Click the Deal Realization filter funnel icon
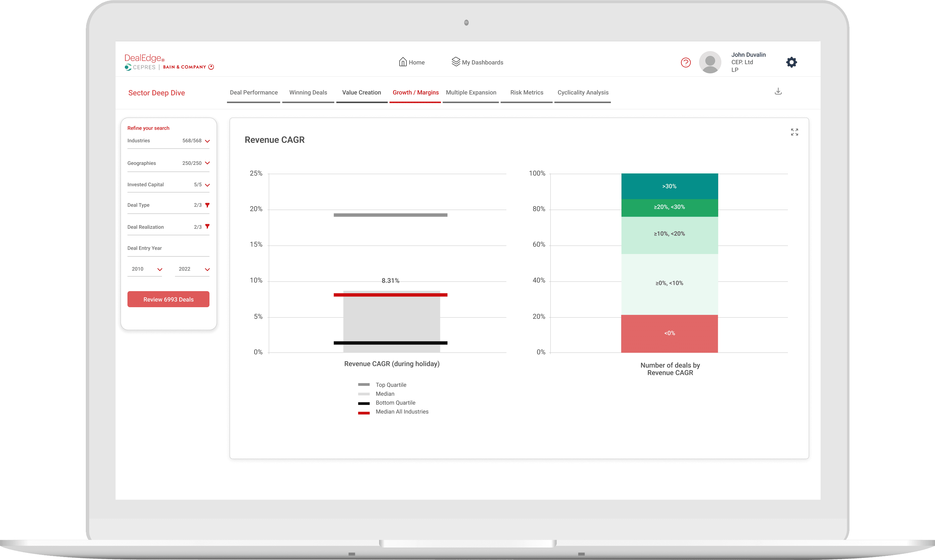935x560 pixels. click(207, 227)
